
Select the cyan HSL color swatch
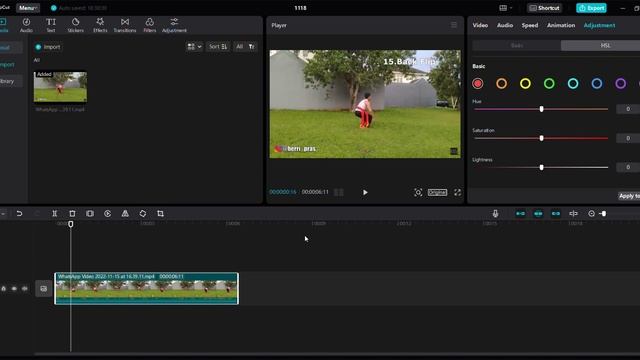573,84
